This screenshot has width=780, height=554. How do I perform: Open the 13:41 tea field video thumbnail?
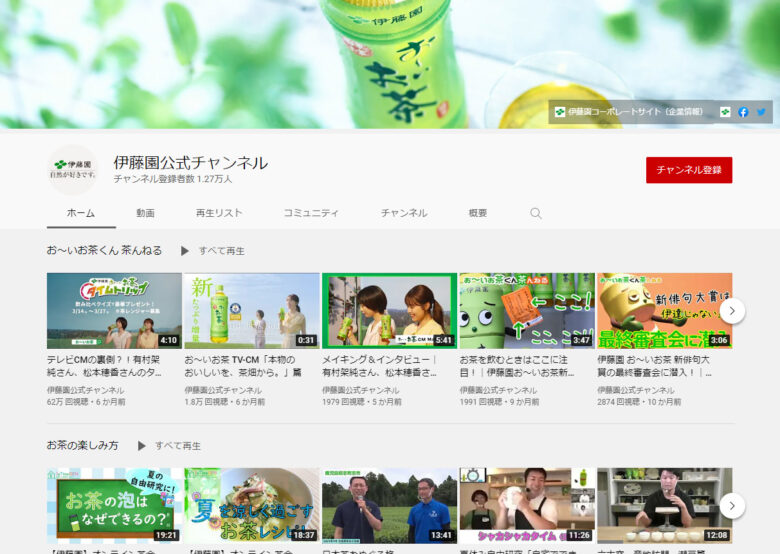(390, 505)
